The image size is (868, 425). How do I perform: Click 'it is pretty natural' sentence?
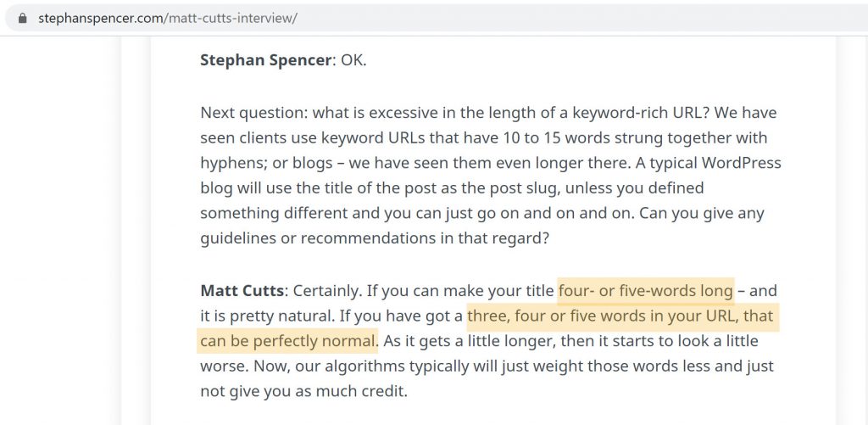point(266,316)
